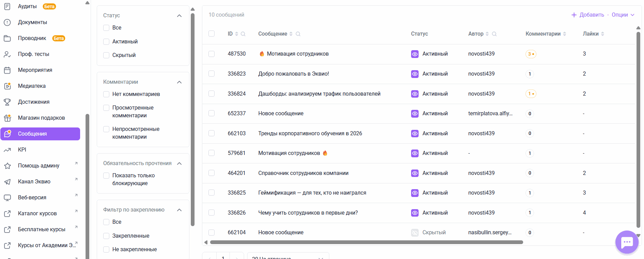Collapse the Обязательность прочтения filter section
Image resolution: width=644 pixels, height=259 pixels.
[x=180, y=163]
